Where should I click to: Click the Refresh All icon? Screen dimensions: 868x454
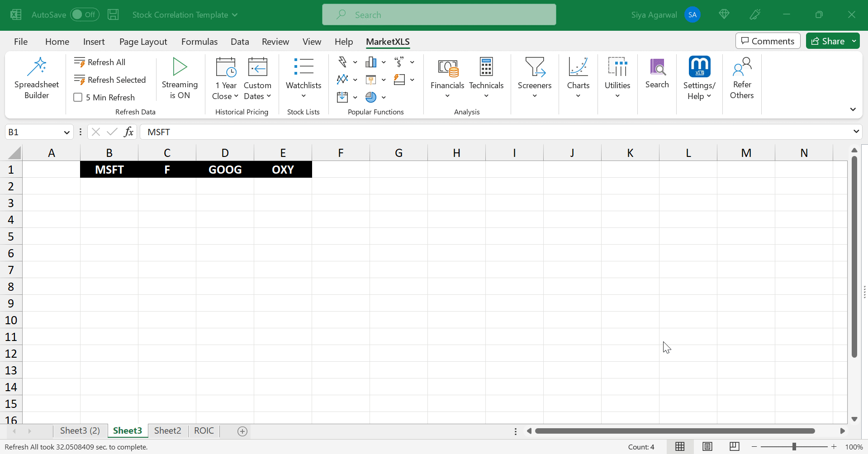click(80, 62)
